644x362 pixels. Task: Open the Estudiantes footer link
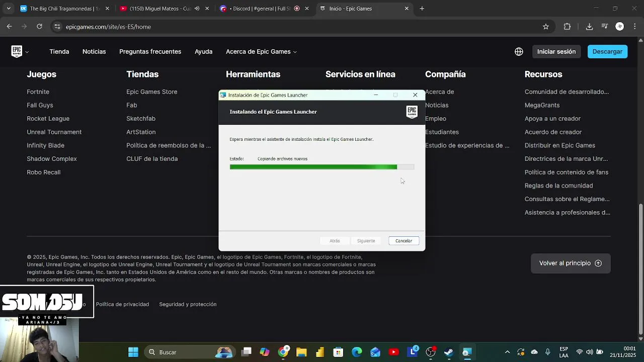pyautogui.click(x=442, y=132)
